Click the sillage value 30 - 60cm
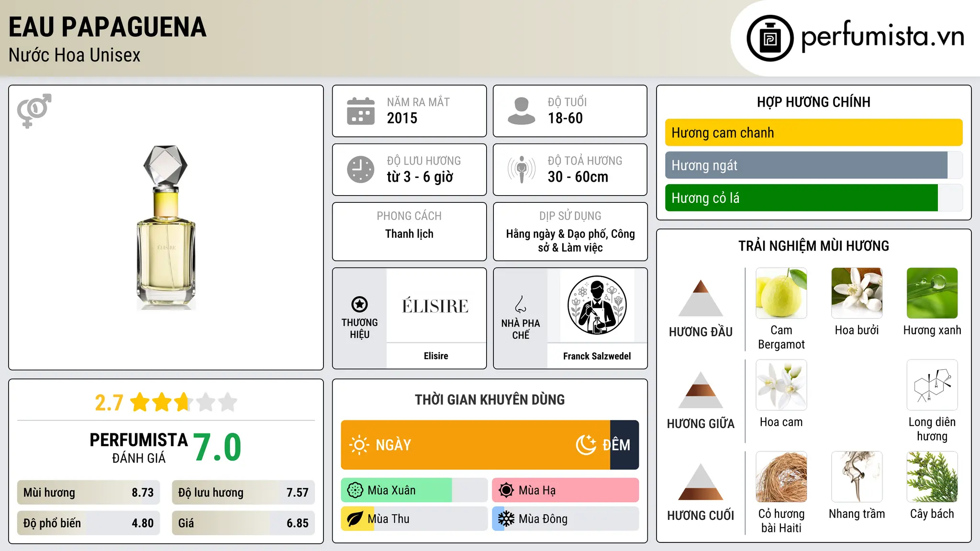 pyautogui.click(x=578, y=177)
